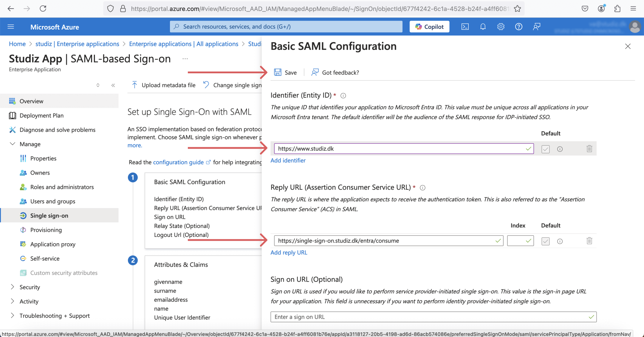Save the Basic SAML Configuration
Viewport: 644px width, 337px height.
(x=285, y=72)
